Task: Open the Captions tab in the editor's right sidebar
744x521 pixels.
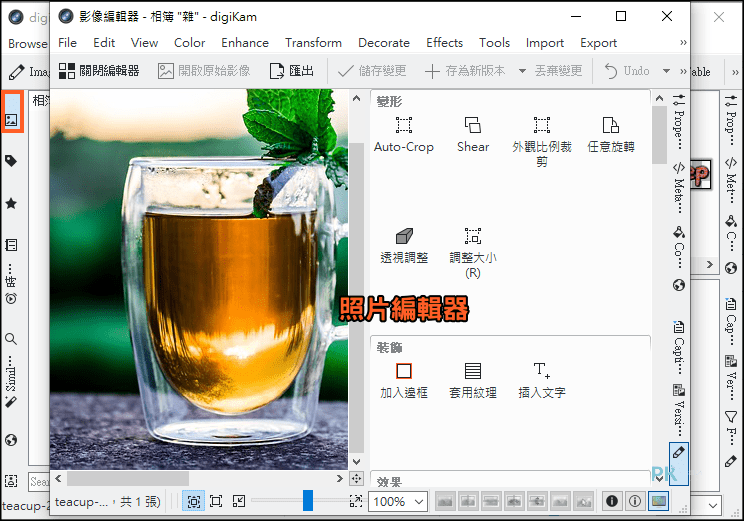Action: pyautogui.click(x=679, y=348)
